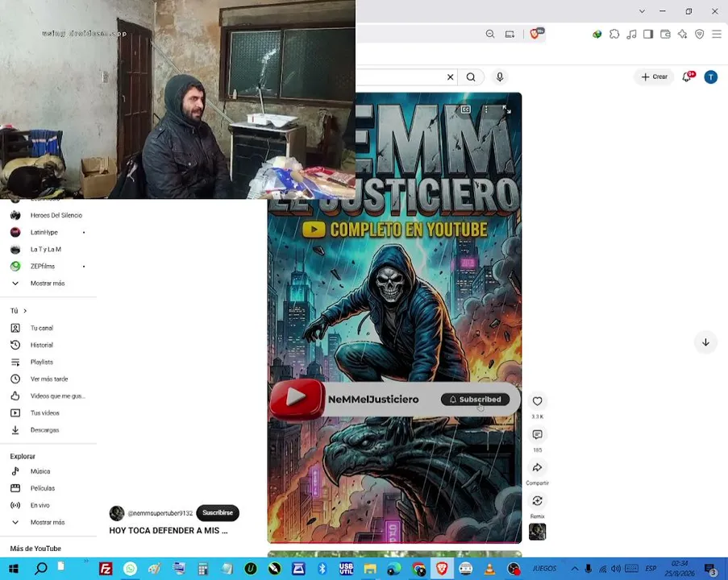
Task: Open the Brave Wallet icon
Action: tap(665, 35)
